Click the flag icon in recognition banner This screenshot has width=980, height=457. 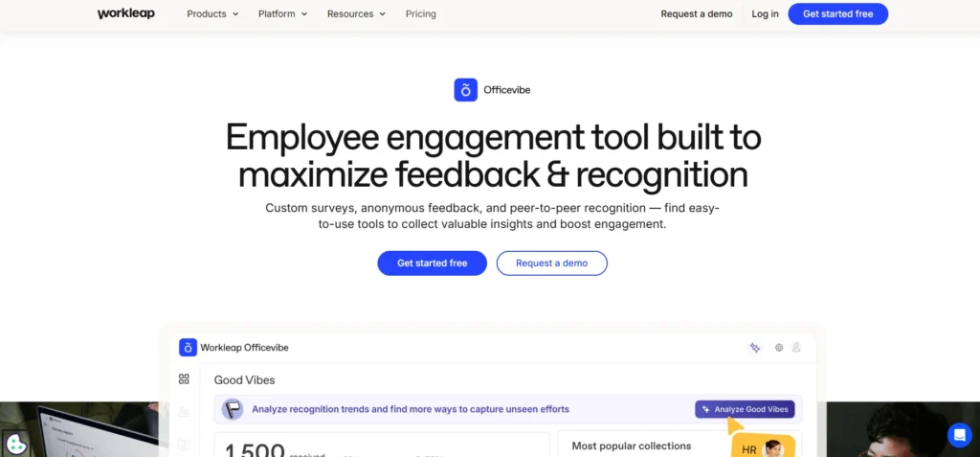click(233, 409)
